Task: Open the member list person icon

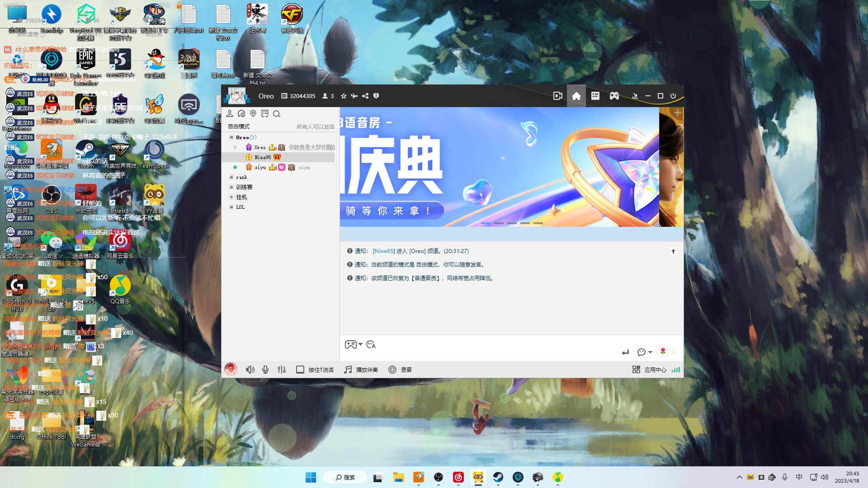Action: point(230,114)
